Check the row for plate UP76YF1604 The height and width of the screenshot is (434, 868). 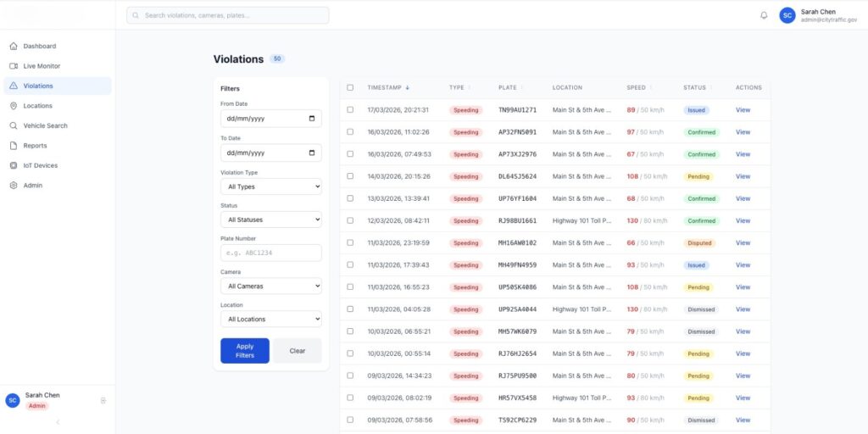350,198
